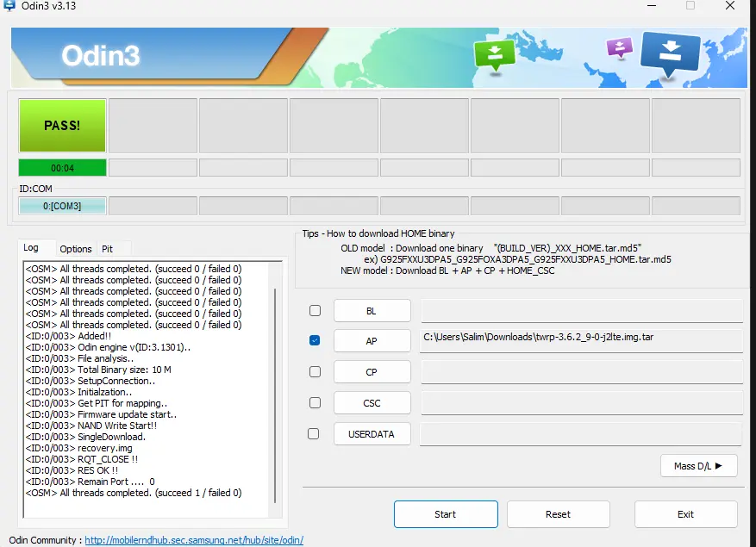The height and width of the screenshot is (547, 756).
Task: Click the USERDATA file path field
Action: click(x=580, y=434)
